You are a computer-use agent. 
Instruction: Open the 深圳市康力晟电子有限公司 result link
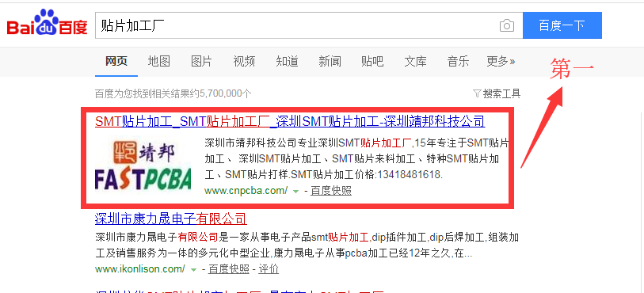pos(171,219)
